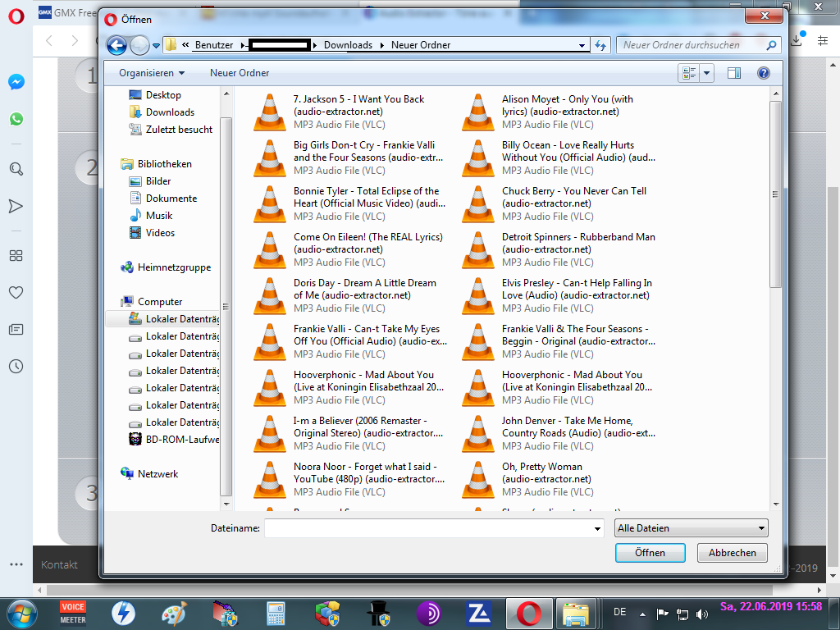Screen dimensions: 840x630
Task: Open bookmarks heart in Opera sidebar
Action: click(x=16, y=293)
